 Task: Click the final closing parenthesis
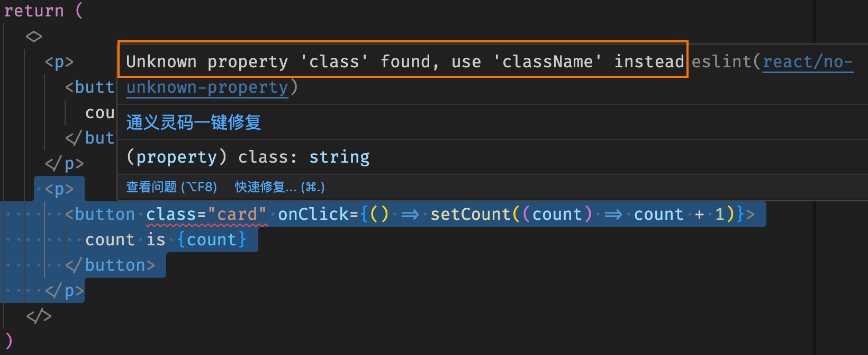pyautogui.click(x=8, y=341)
